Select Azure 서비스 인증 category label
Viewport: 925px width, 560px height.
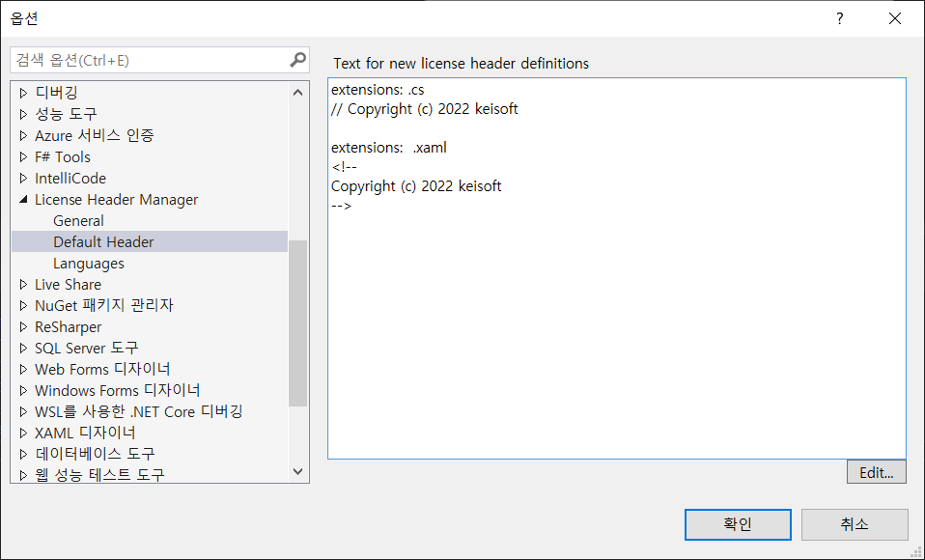95,135
